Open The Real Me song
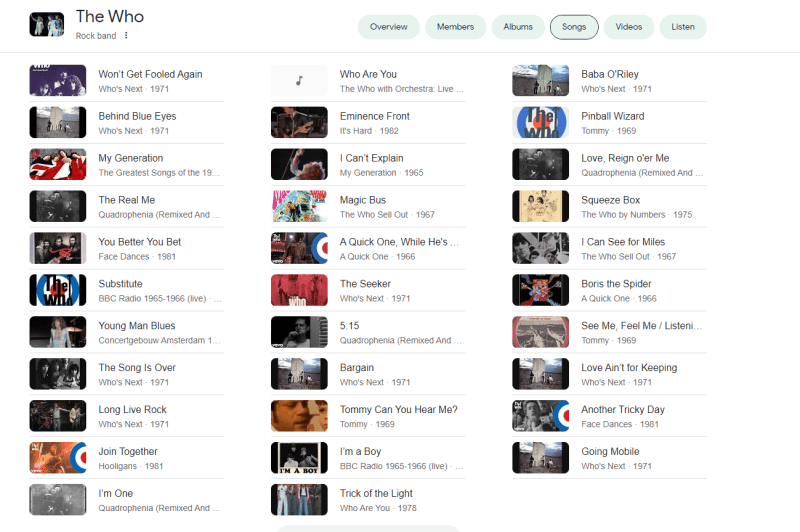 [127, 200]
